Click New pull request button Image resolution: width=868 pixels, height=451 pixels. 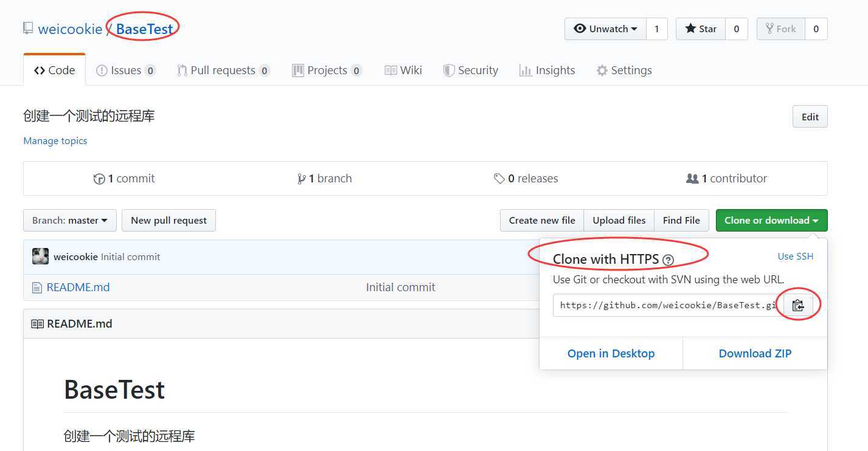168,221
